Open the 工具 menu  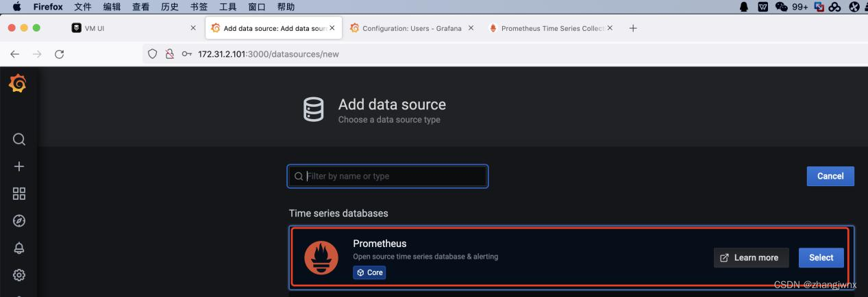tap(227, 7)
